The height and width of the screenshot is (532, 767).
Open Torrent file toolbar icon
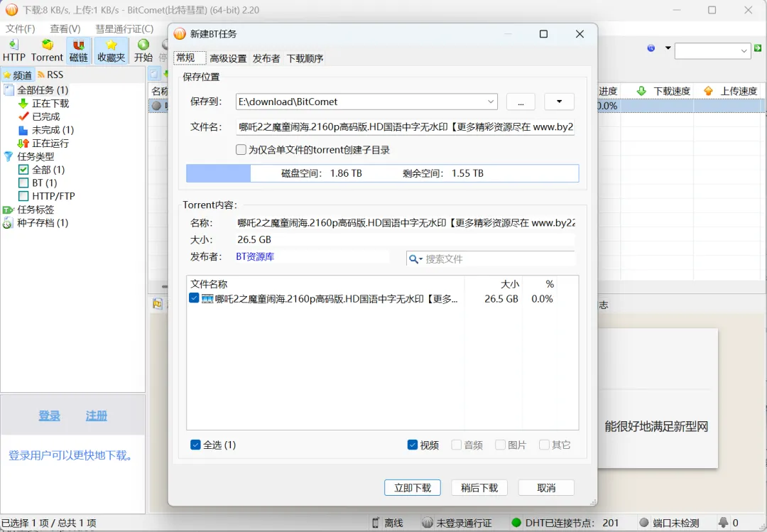[48, 45]
